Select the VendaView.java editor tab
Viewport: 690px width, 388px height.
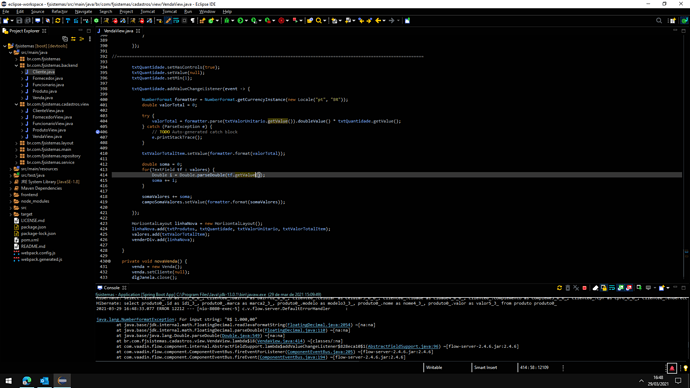click(118, 31)
